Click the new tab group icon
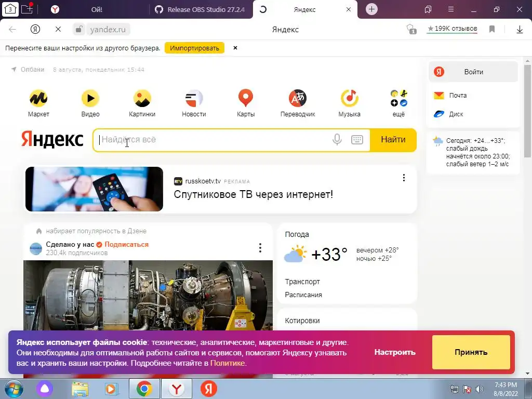 click(x=27, y=9)
